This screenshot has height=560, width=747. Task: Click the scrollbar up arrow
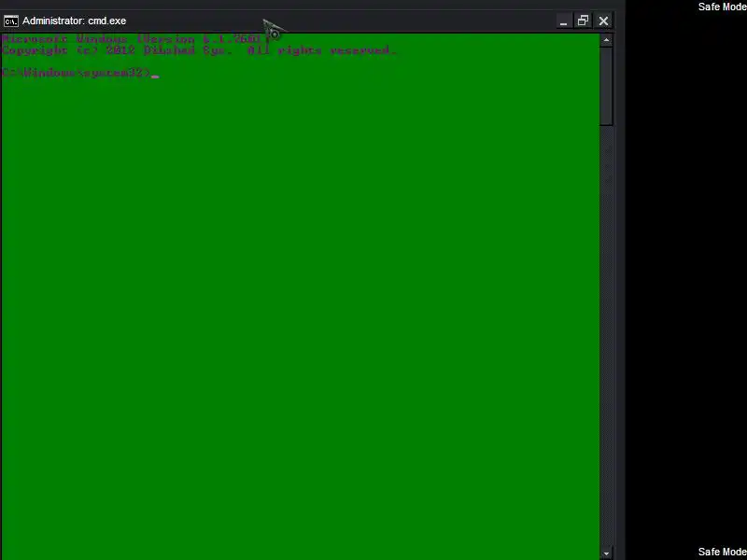pos(606,40)
